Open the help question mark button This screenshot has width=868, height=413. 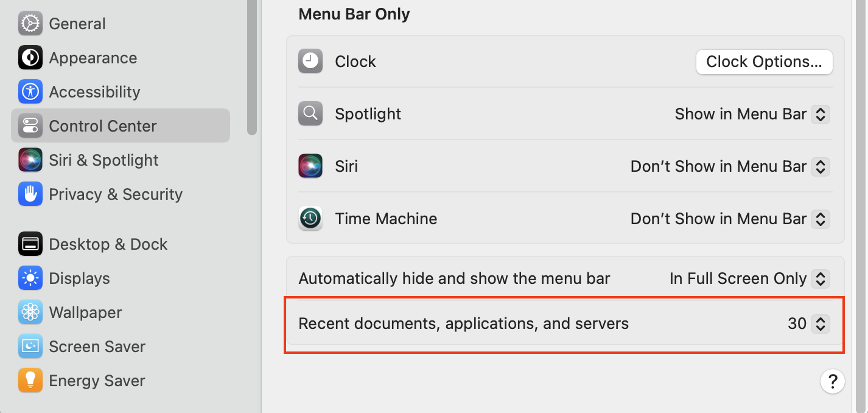point(832,381)
